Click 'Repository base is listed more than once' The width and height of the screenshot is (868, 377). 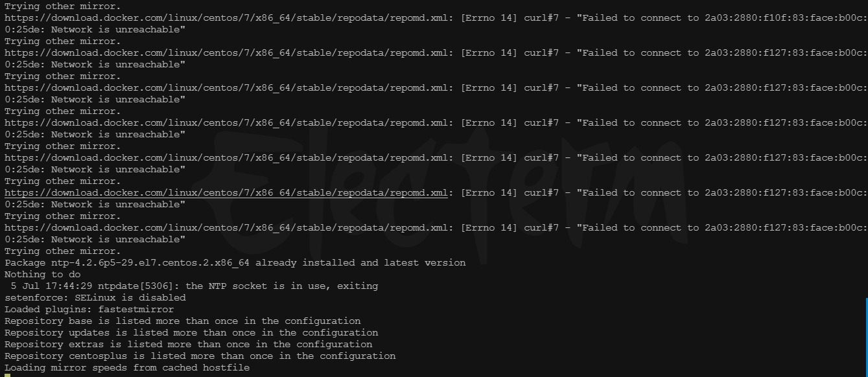[x=183, y=321]
